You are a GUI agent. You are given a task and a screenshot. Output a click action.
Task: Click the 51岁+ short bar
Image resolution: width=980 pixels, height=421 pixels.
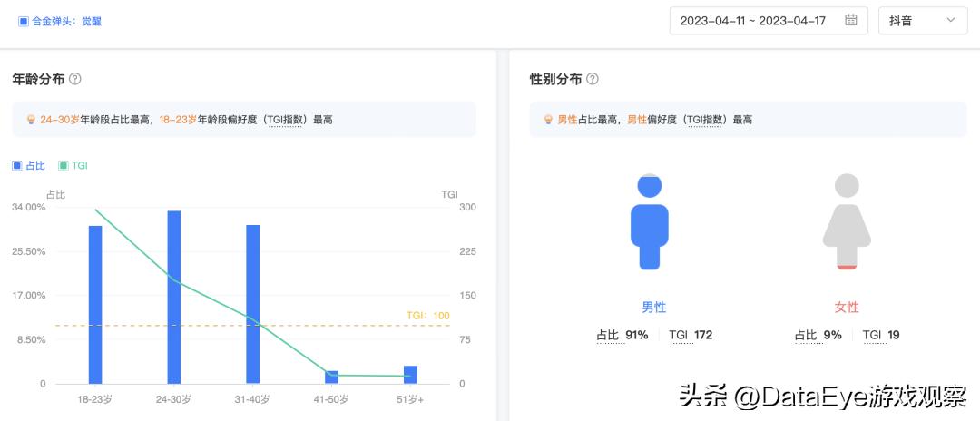coord(410,375)
